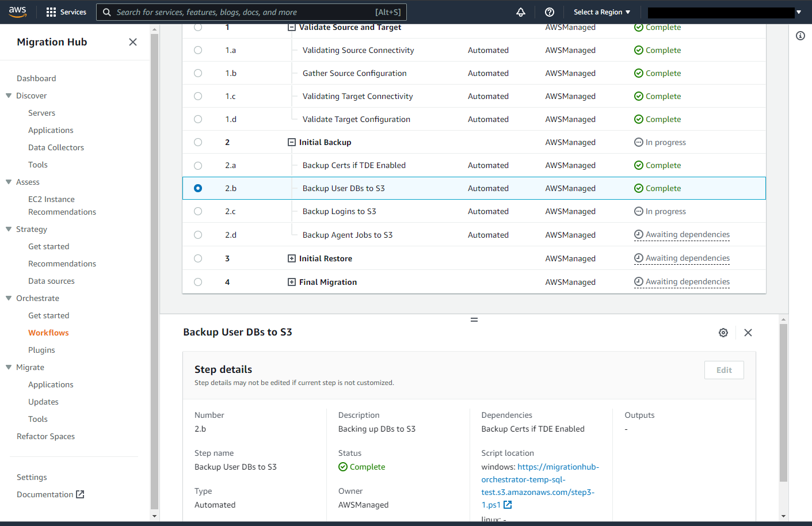Open Data sources under Strategy

tap(52, 281)
